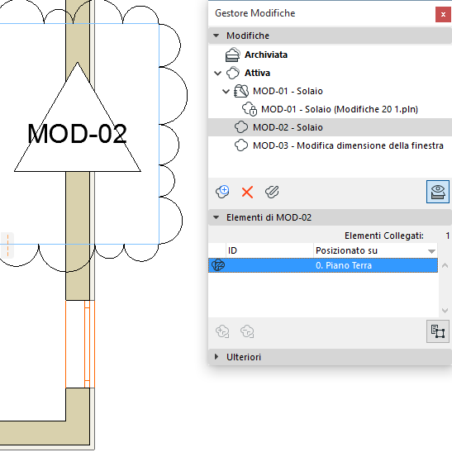Delete the change with the red X icon
The width and height of the screenshot is (452, 476).
247,193
